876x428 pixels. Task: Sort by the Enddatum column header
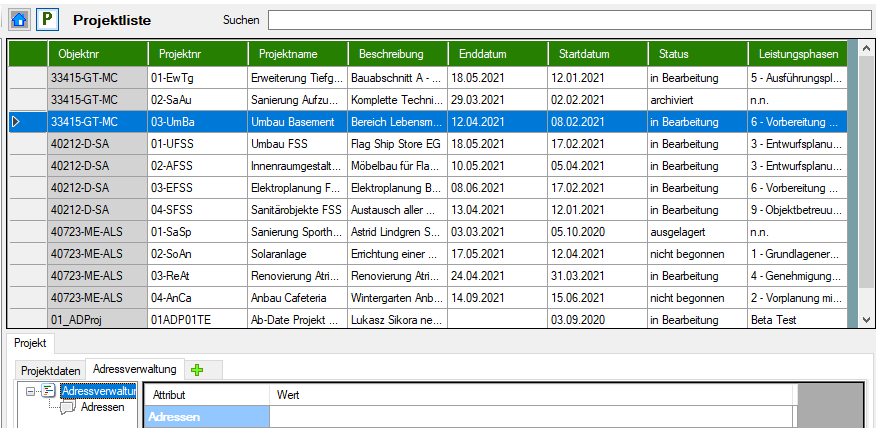pyautogui.click(x=498, y=54)
